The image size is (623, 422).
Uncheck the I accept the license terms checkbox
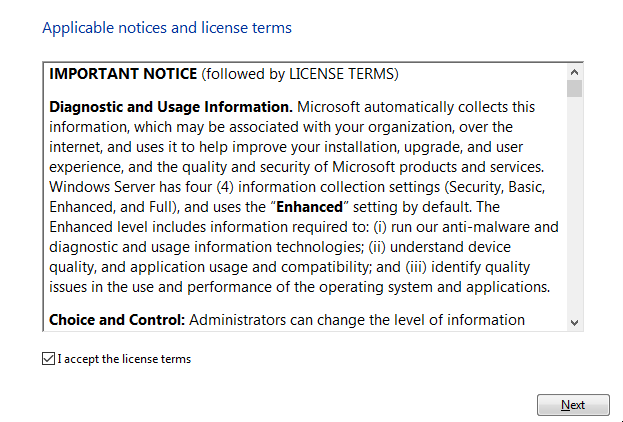coord(49,359)
